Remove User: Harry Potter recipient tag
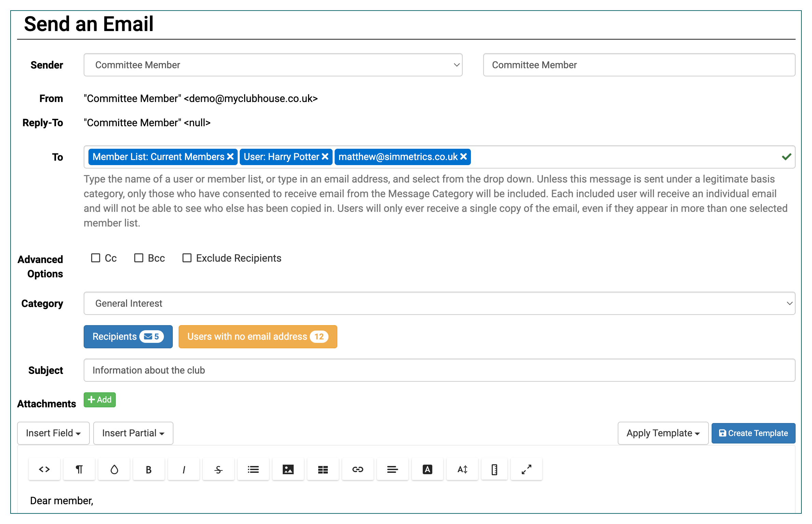Image resolution: width=812 pixels, height=524 pixels. click(325, 157)
